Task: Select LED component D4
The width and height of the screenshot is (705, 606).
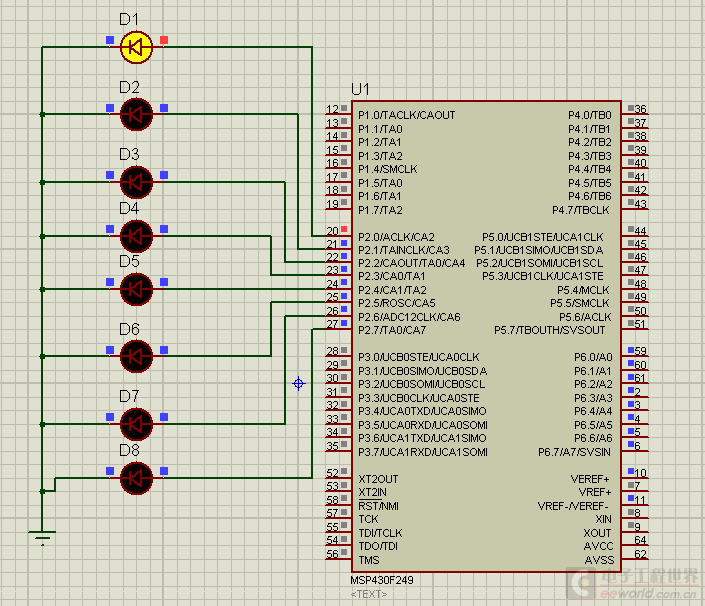Action: [x=136, y=236]
